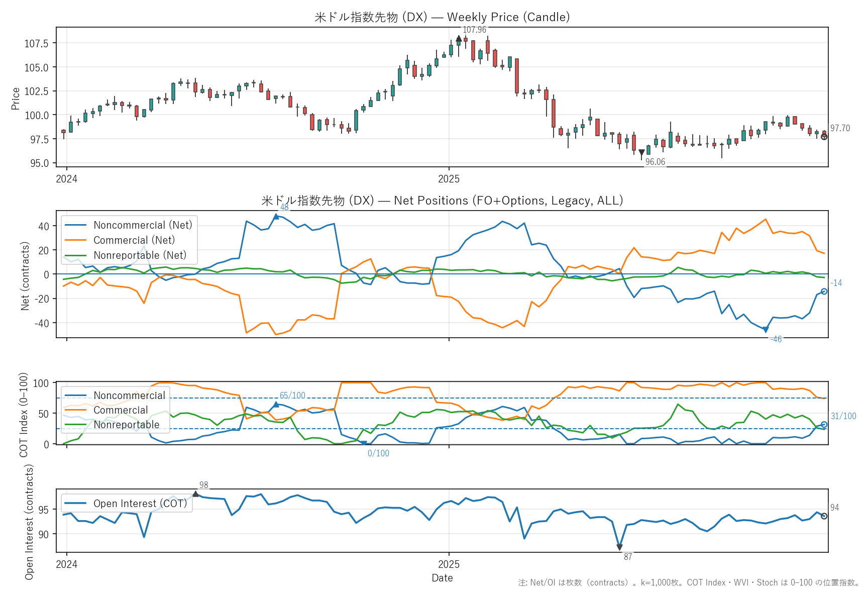
Task: Click the 107.96 price high triangle marker
Action: [x=459, y=39]
